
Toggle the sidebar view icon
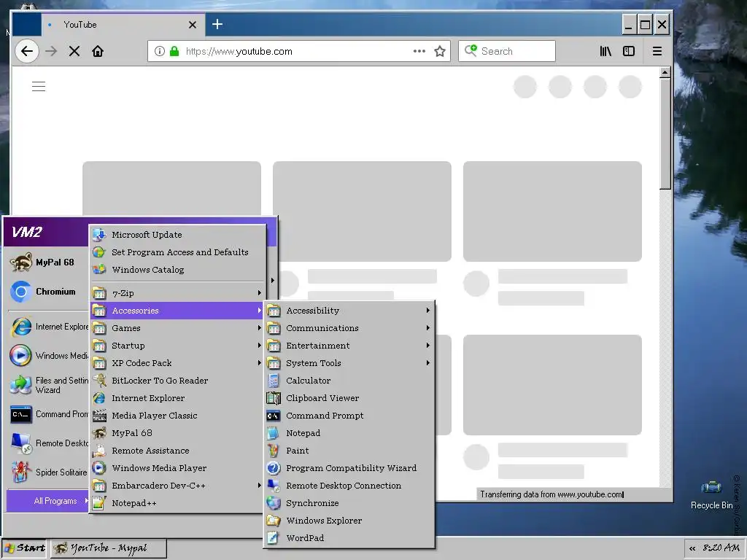click(x=629, y=51)
